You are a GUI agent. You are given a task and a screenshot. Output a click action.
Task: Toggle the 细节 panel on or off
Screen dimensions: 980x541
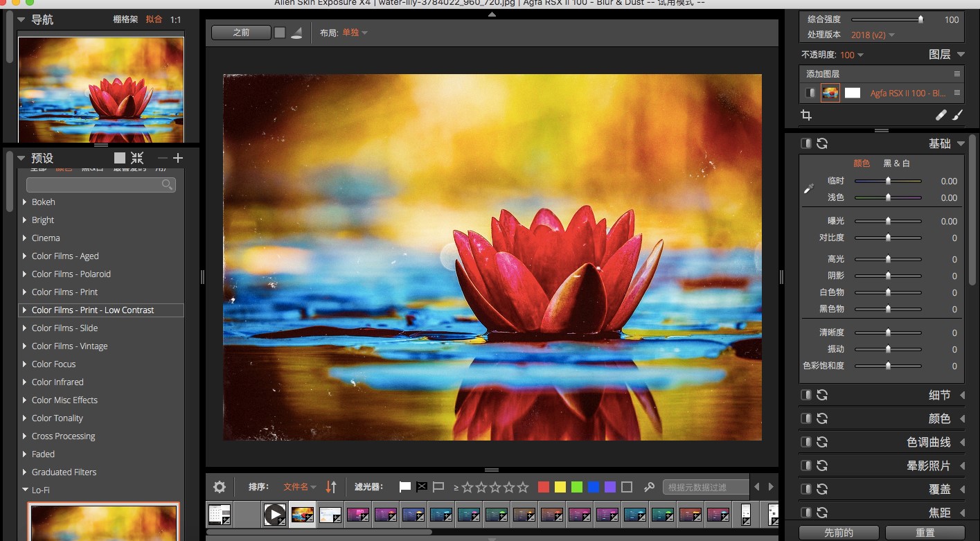click(x=805, y=394)
